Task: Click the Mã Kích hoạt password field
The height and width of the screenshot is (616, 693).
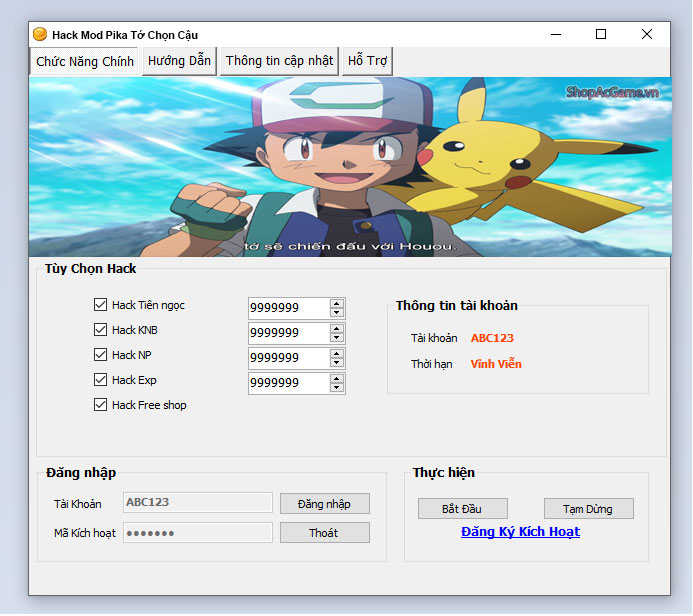Action: [197, 533]
